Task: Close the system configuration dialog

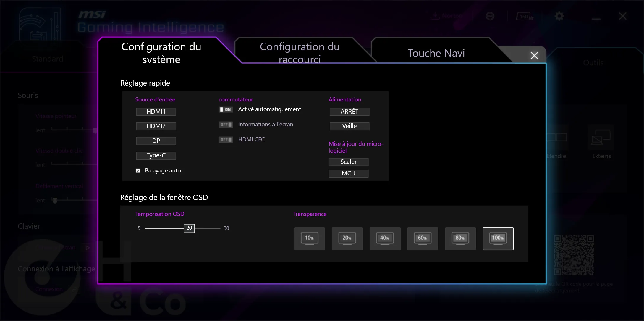Action: pos(534,55)
